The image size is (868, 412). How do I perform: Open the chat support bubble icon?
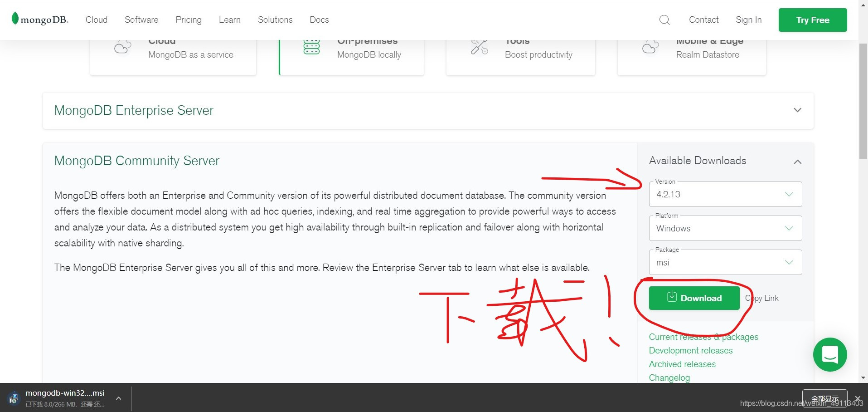[x=830, y=354]
